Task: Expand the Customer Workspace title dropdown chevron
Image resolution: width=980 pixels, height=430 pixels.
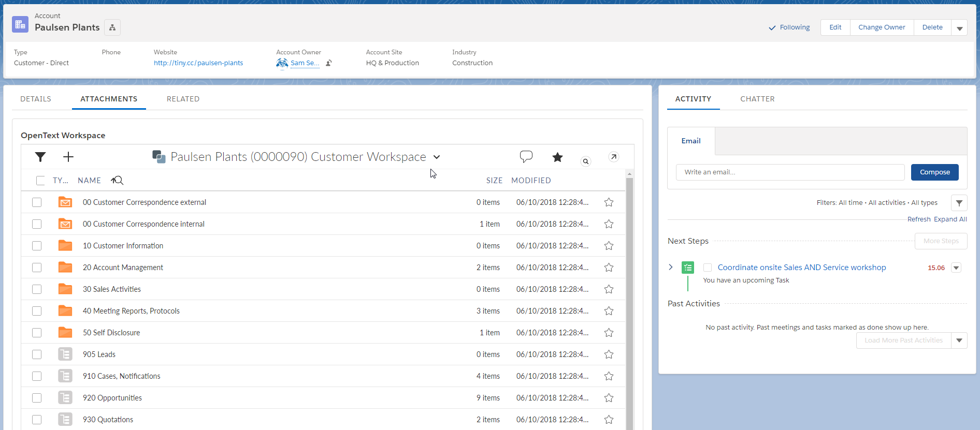Action: (x=437, y=157)
